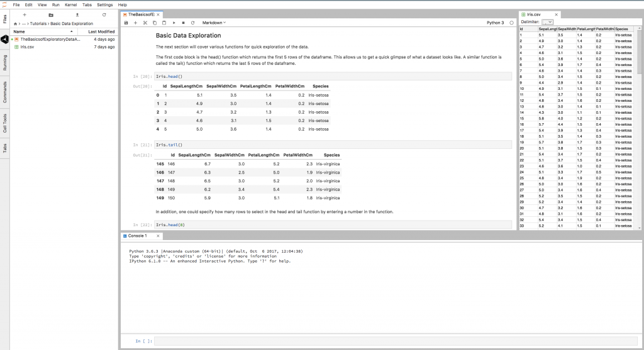Screen dimensions: 644x350
Task: Open the Tabs sidebar panel
Action: click(4, 148)
